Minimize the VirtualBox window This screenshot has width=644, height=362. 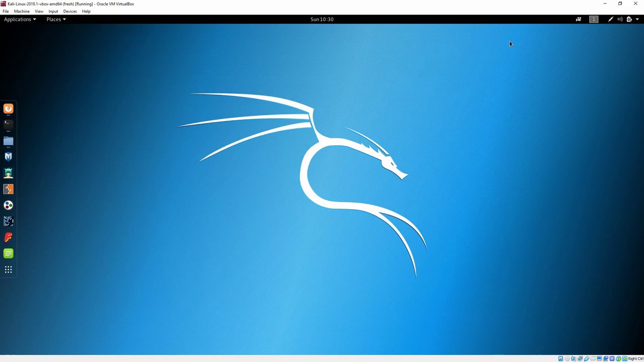pyautogui.click(x=605, y=4)
